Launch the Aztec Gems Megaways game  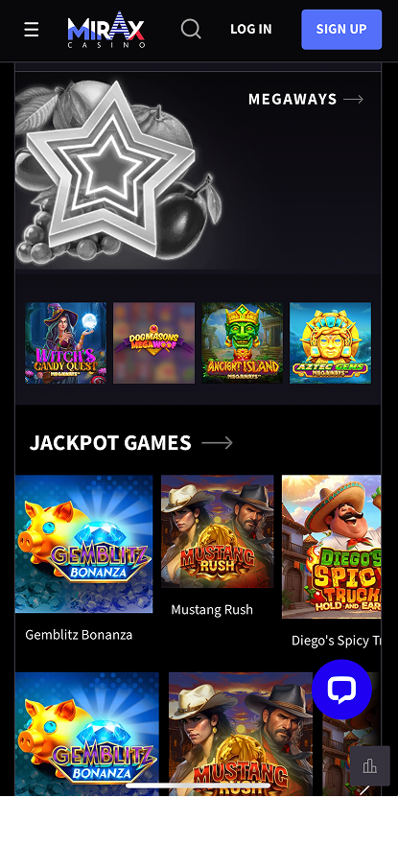tap(331, 342)
